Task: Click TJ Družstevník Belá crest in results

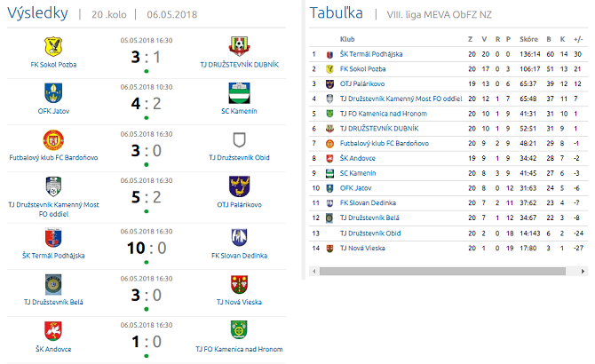Action: tap(53, 284)
